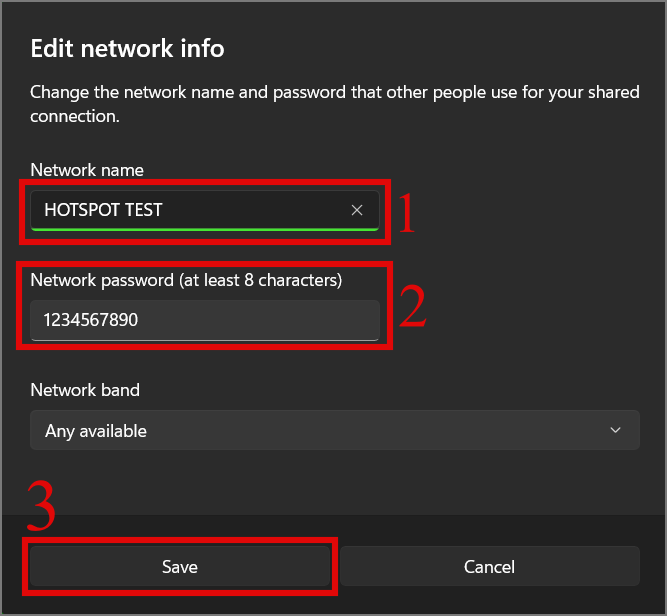Screen dimensions: 667x616
Task: Click the description text about shared connection
Action: (x=335, y=104)
